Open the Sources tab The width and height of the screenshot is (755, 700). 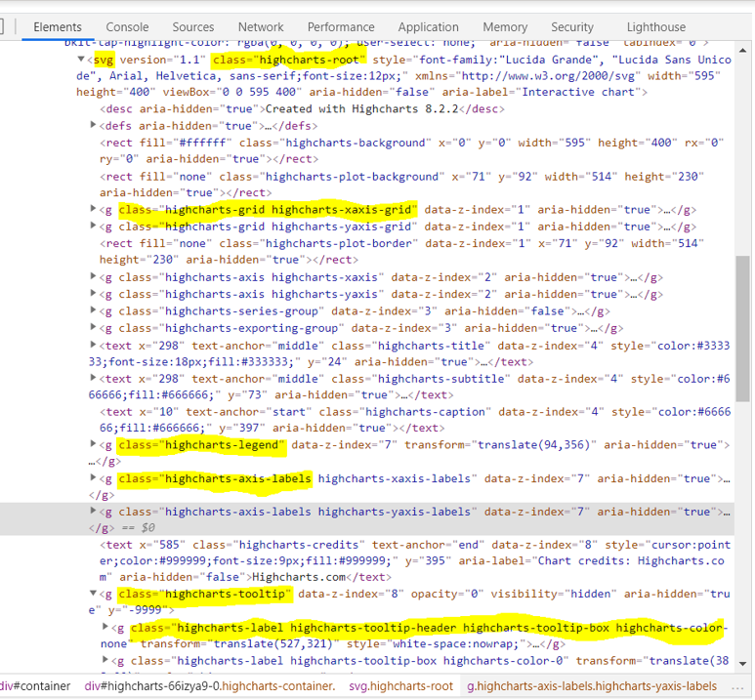click(193, 27)
